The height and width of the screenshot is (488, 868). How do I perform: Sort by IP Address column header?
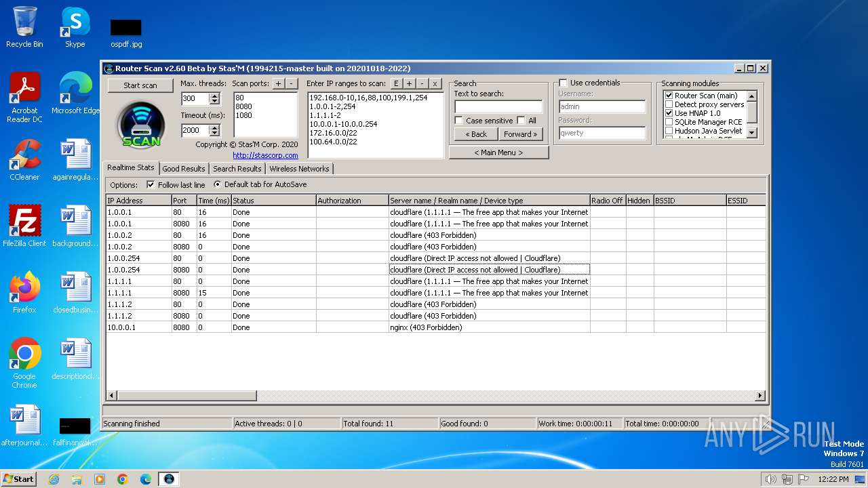[x=138, y=201]
